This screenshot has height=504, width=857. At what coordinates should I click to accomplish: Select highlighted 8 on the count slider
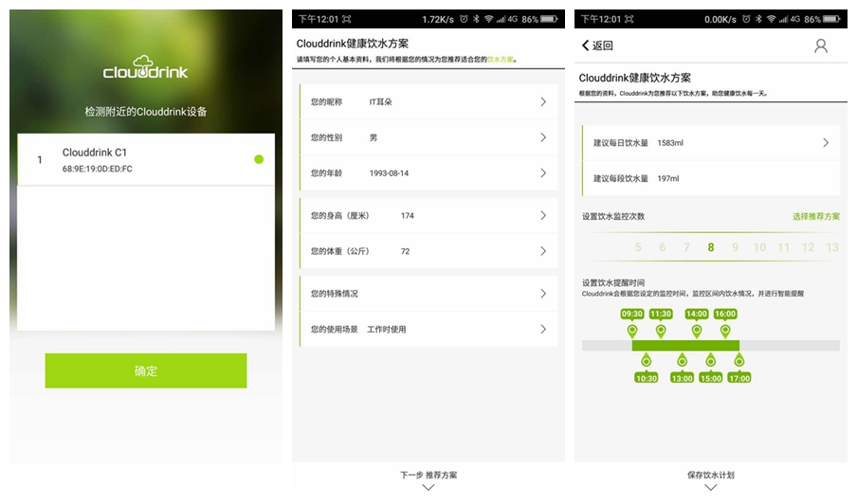point(711,247)
